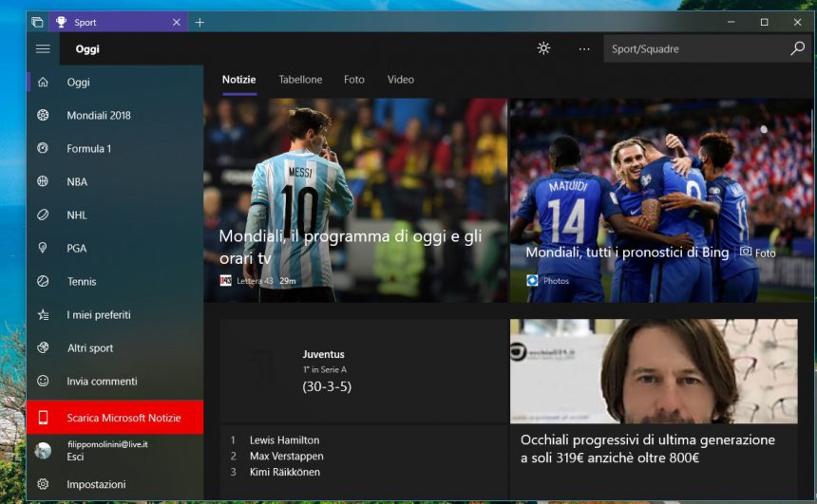Open the three-dots more options menu
This screenshot has height=504, width=817.
[584, 49]
